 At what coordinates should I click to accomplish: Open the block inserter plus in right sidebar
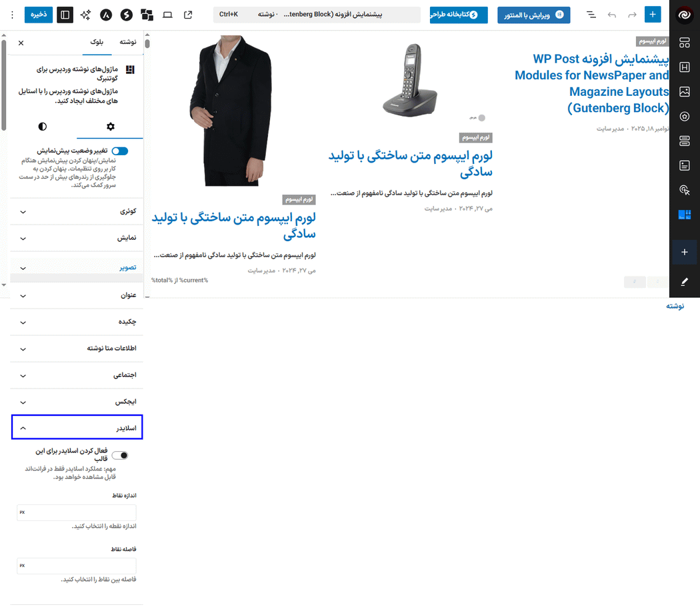[x=685, y=253]
